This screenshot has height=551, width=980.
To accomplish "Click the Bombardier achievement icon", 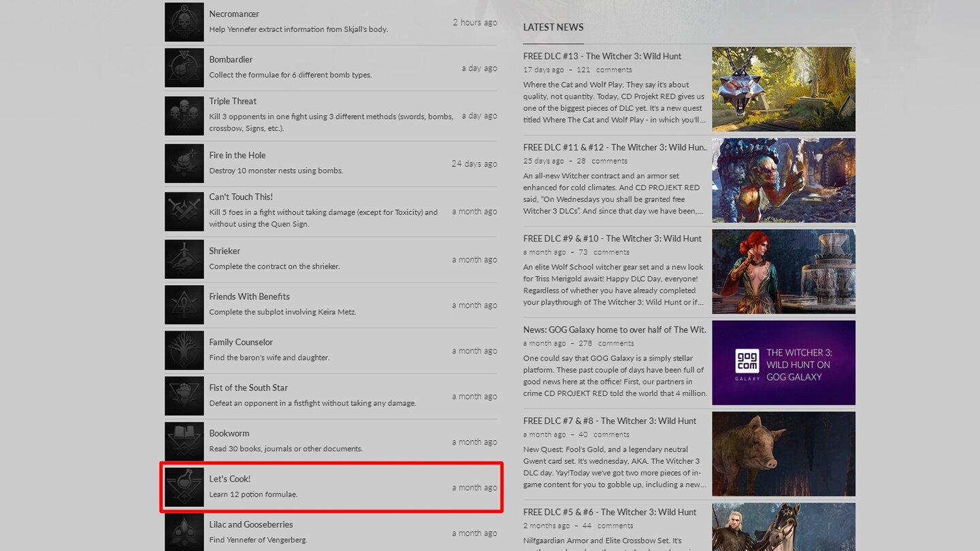I will click(x=184, y=67).
